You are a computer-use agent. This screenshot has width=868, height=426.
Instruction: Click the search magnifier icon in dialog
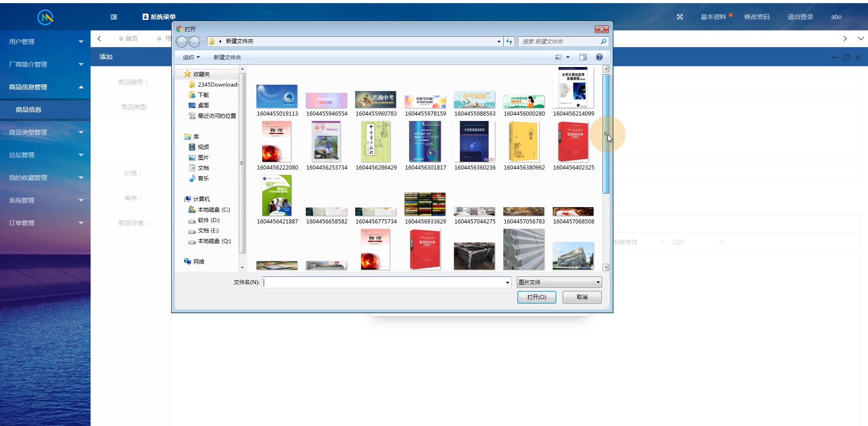[x=603, y=41]
